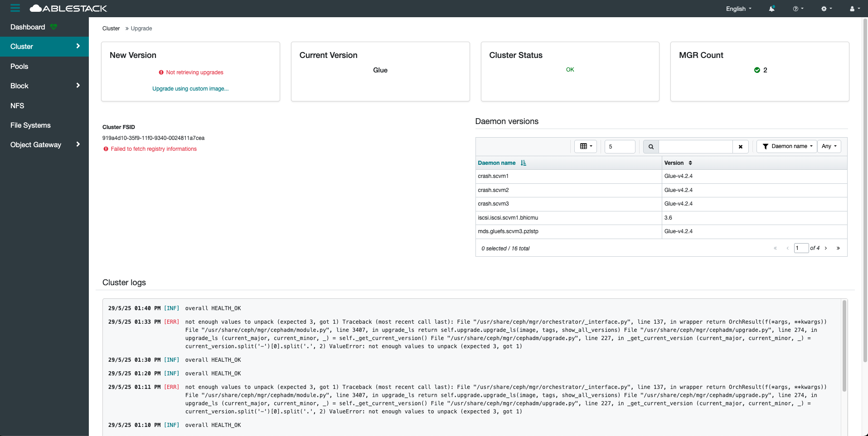Open the File Systems page
Image resolution: width=868 pixels, height=436 pixels.
pos(44,125)
